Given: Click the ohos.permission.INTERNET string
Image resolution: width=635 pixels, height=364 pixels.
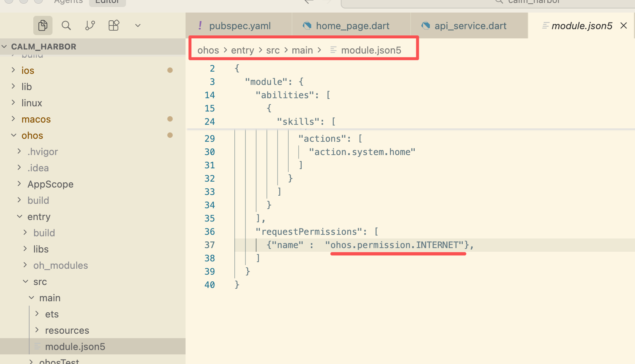Looking at the screenshot, I should [394, 245].
